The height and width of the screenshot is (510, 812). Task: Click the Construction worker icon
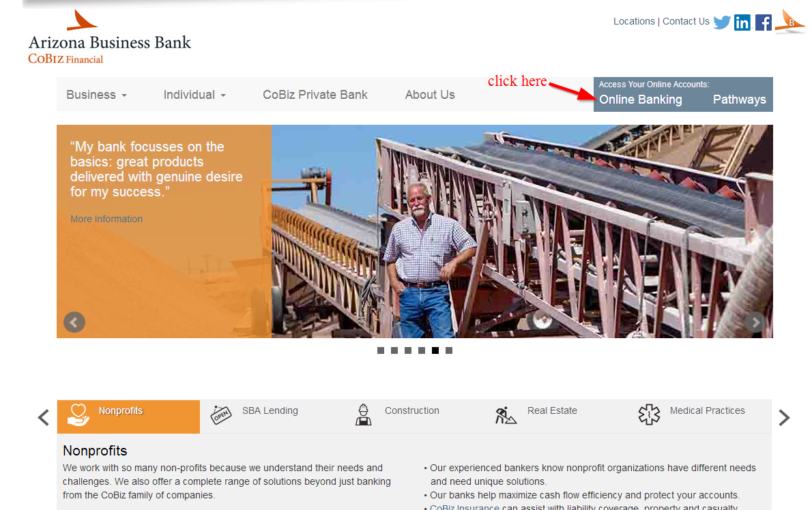click(363, 415)
